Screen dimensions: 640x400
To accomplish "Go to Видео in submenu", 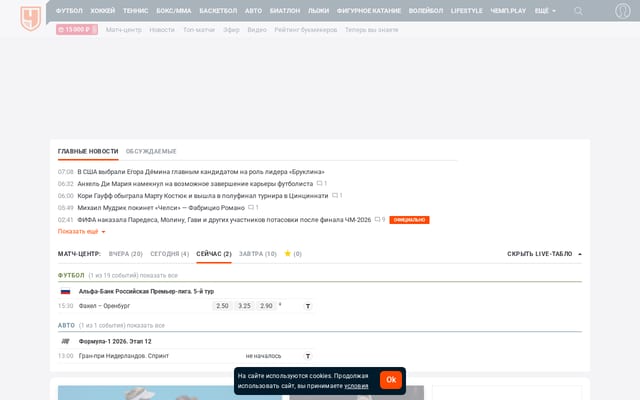I will pos(257,30).
